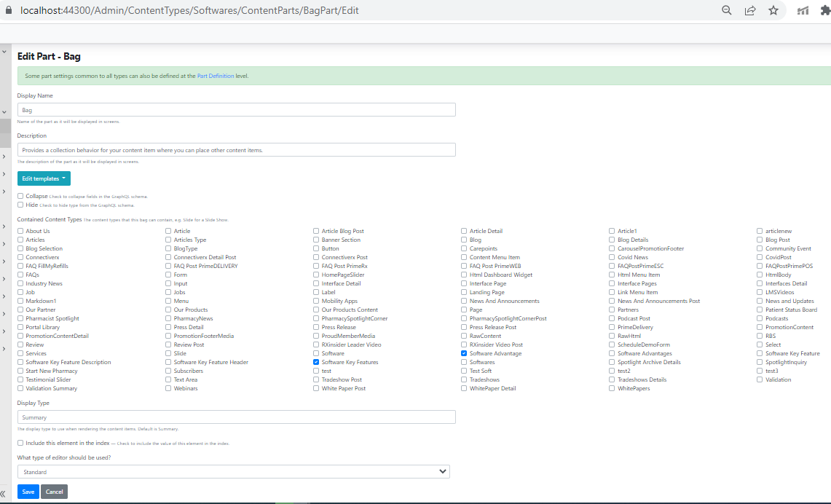The image size is (831, 504).
Task: Check the Blog Post checkbox
Action: click(760, 240)
